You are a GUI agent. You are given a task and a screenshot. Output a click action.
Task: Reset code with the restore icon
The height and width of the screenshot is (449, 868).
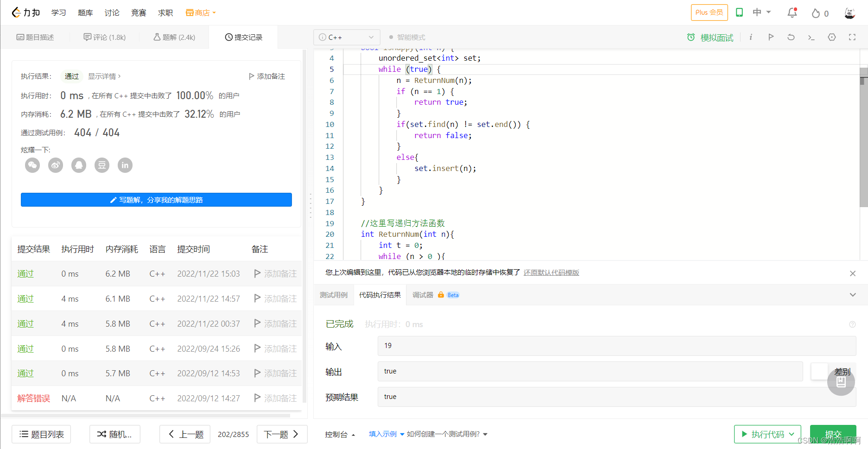(x=791, y=37)
